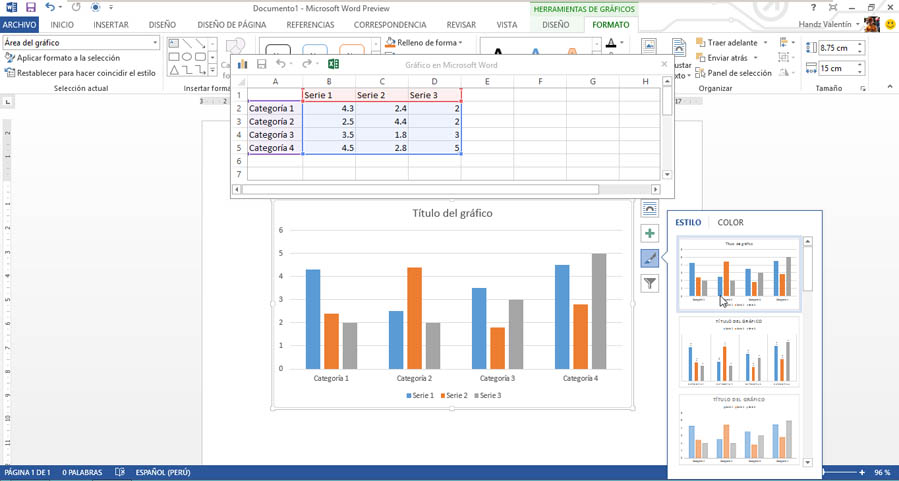Switch to the COLOR tab
This screenshot has height=481, width=899.
(x=730, y=222)
